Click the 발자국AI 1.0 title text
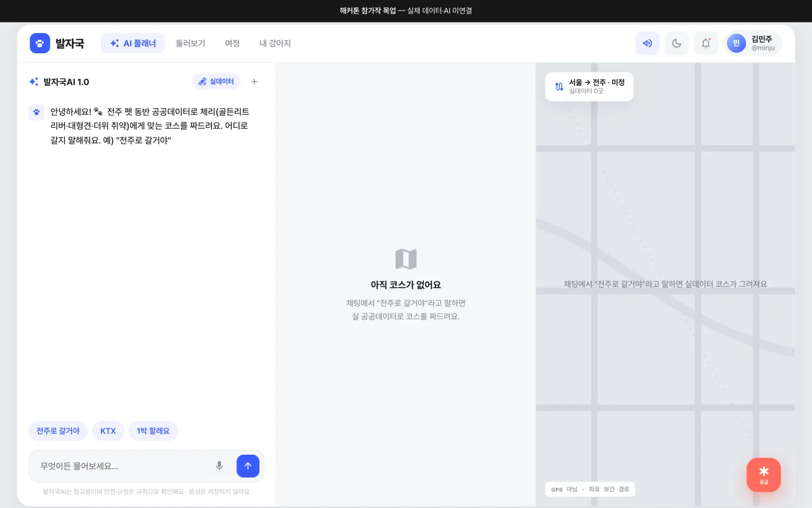The height and width of the screenshot is (508, 812). pyautogui.click(x=66, y=82)
